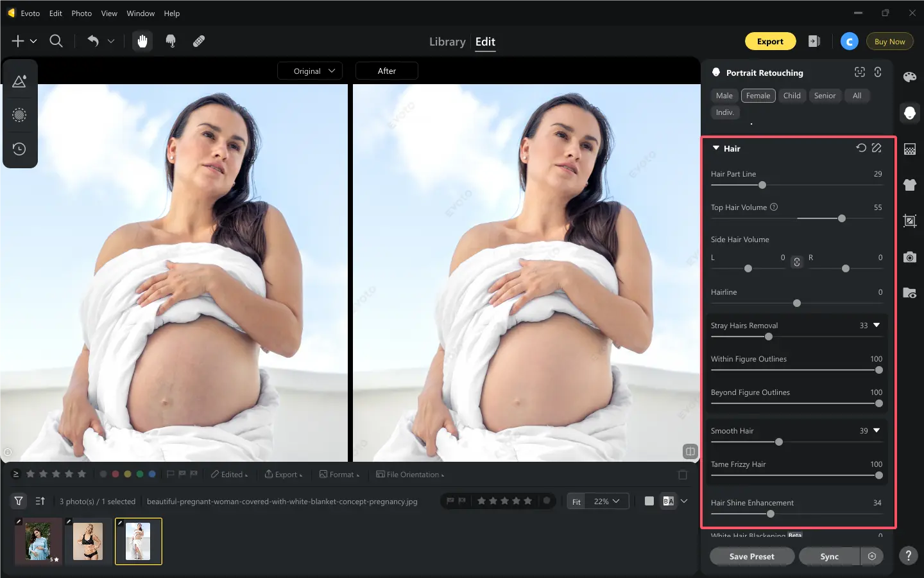Open the Window menu
924x578 pixels.
pos(141,13)
